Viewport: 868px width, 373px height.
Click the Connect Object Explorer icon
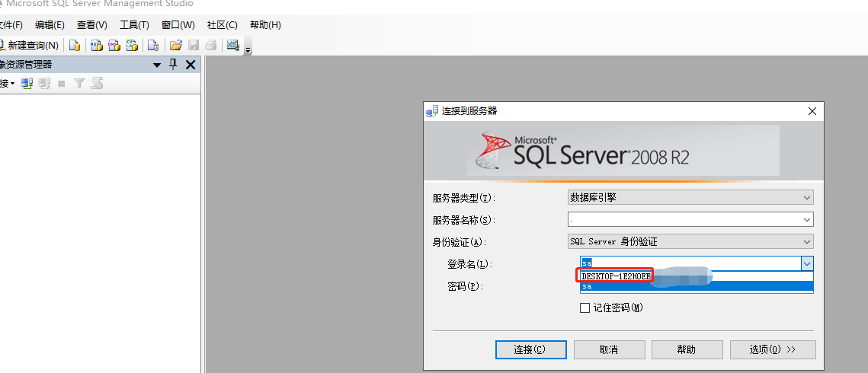27,84
